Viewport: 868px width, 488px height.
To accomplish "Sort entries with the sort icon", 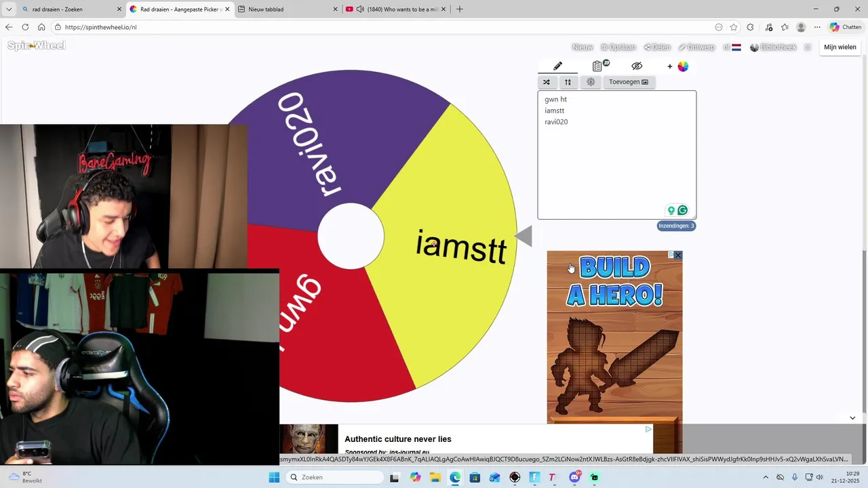I will coord(568,82).
